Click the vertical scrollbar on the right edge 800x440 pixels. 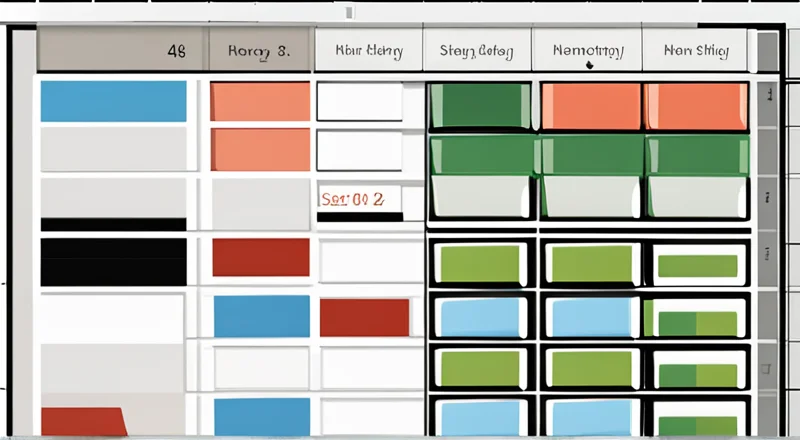(768, 230)
